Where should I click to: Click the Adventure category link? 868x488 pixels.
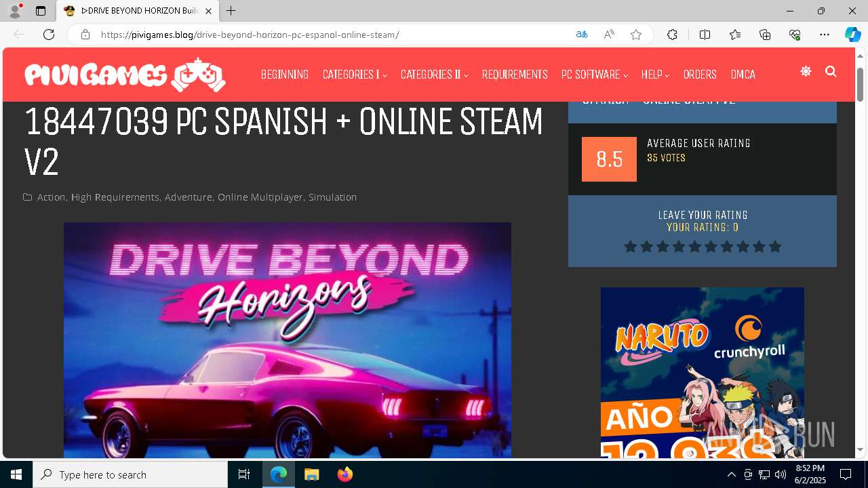(189, 197)
